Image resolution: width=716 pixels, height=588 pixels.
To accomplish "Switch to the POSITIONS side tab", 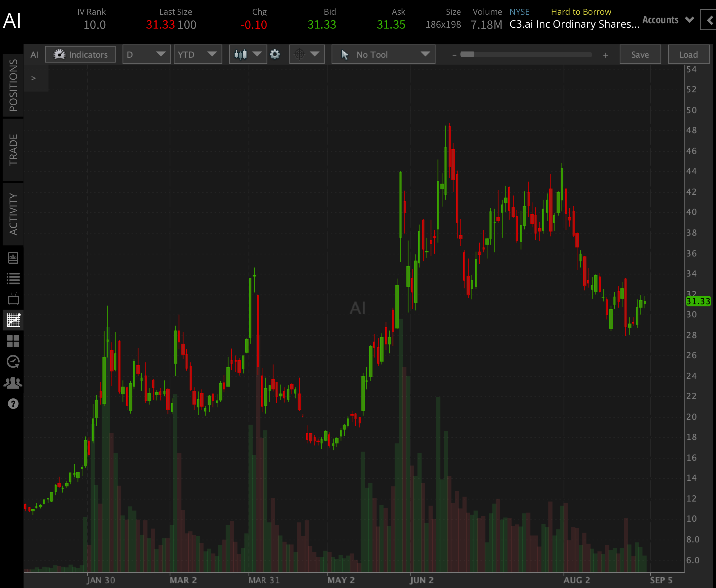I will pos(13,85).
